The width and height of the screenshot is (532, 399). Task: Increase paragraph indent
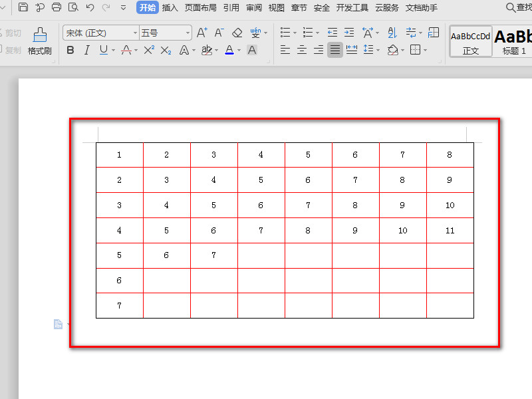pyautogui.click(x=349, y=33)
